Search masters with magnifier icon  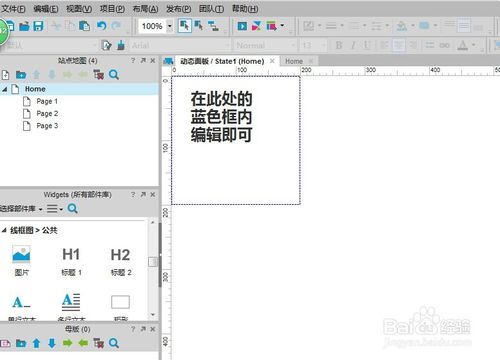[x=114, y=343]
